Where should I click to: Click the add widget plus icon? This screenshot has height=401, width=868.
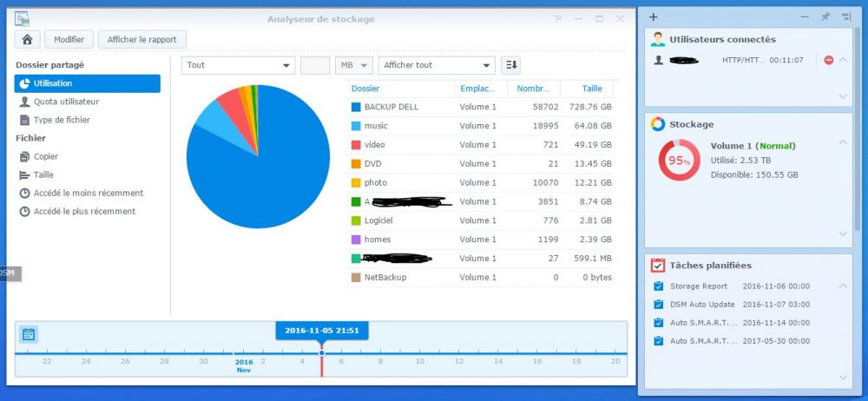(653, 16)
